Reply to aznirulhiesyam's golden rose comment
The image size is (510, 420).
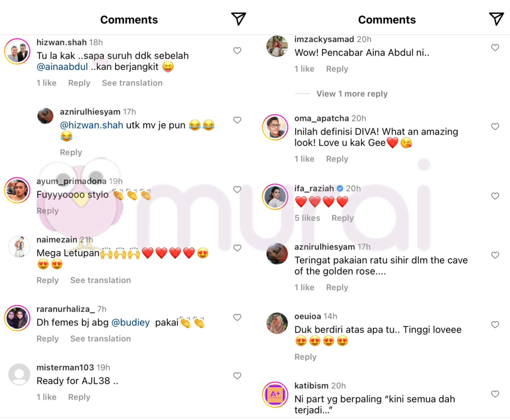point(337,287)
